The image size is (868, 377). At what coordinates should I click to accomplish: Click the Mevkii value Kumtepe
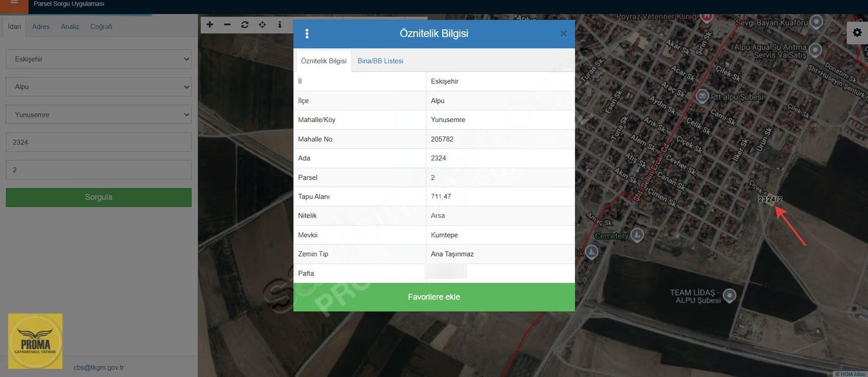point(444,235)
